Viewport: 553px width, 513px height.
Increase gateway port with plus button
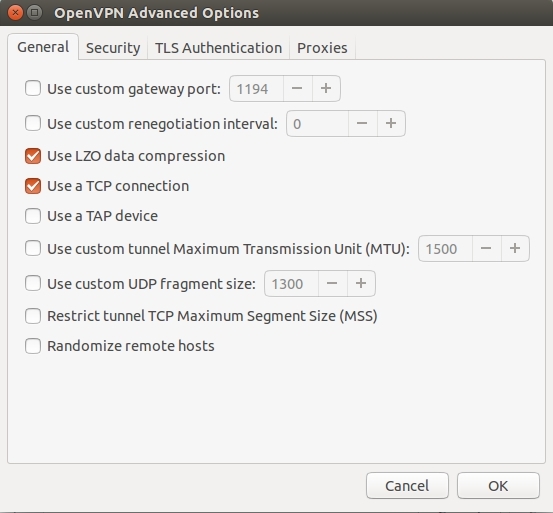coord(326,88)
